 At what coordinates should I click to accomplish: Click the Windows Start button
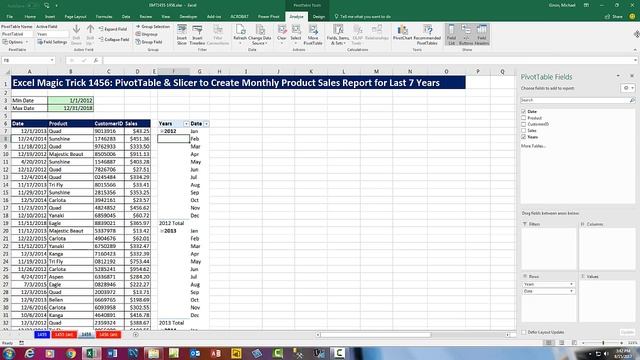[9, 353]
